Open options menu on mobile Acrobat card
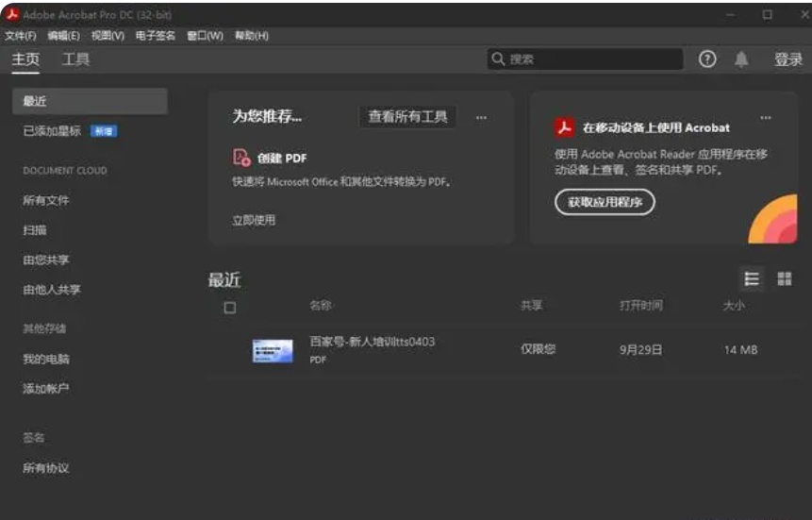 coord(766,118)
